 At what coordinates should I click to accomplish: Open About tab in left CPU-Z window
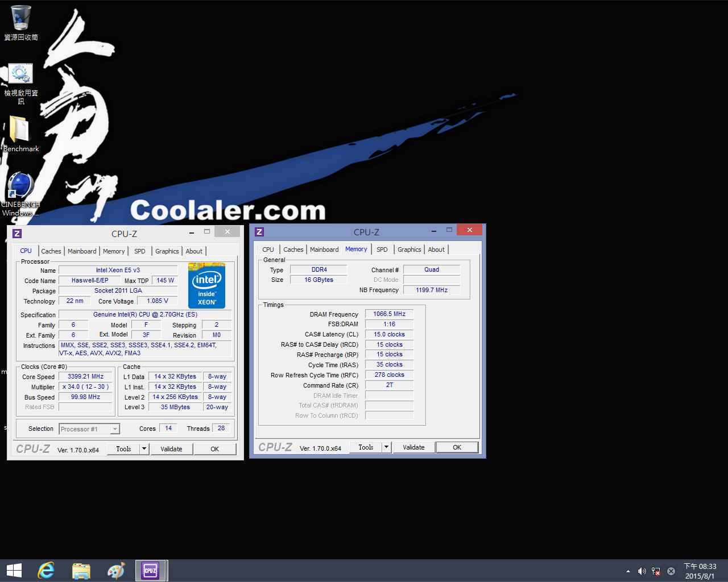point(194,251)
